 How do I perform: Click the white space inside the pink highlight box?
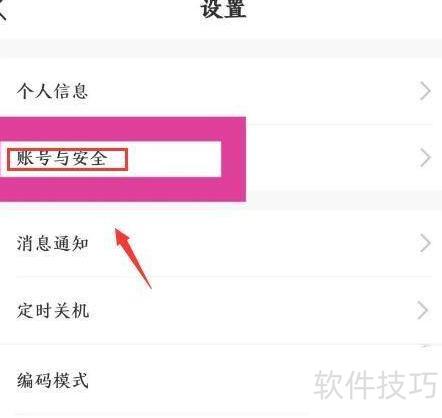click(173, 159)
